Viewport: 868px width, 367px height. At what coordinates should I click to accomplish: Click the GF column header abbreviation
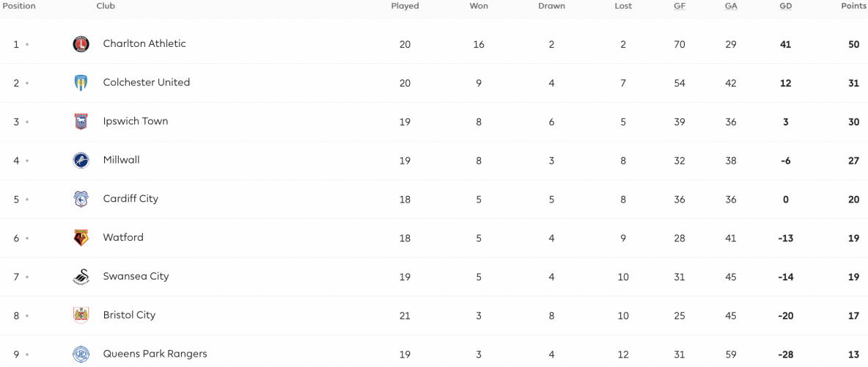click(x=680, y=6)
